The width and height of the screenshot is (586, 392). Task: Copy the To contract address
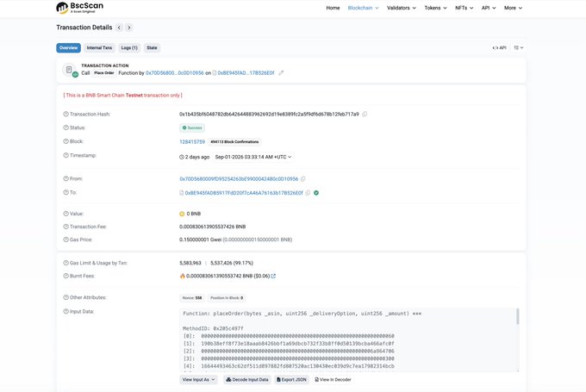pyautogui.click(x=308, y=193)
